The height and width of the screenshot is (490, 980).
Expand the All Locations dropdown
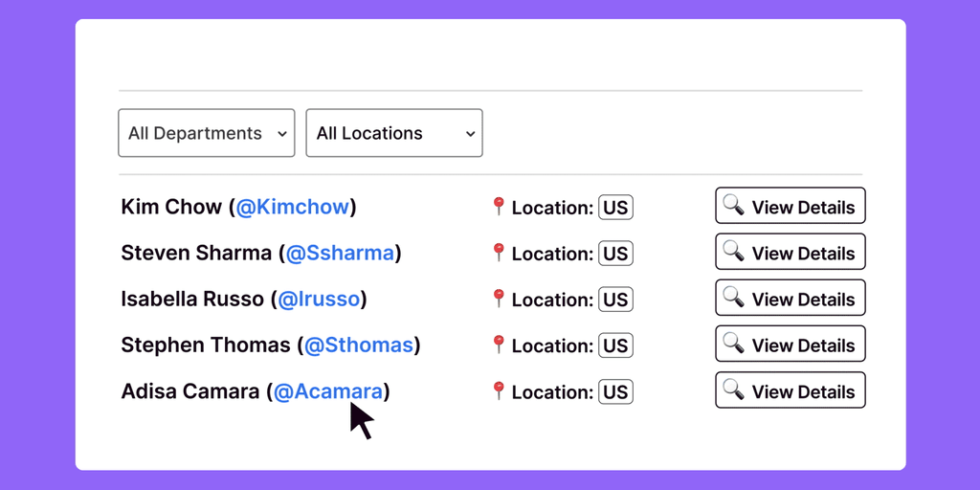pos(394,133)
